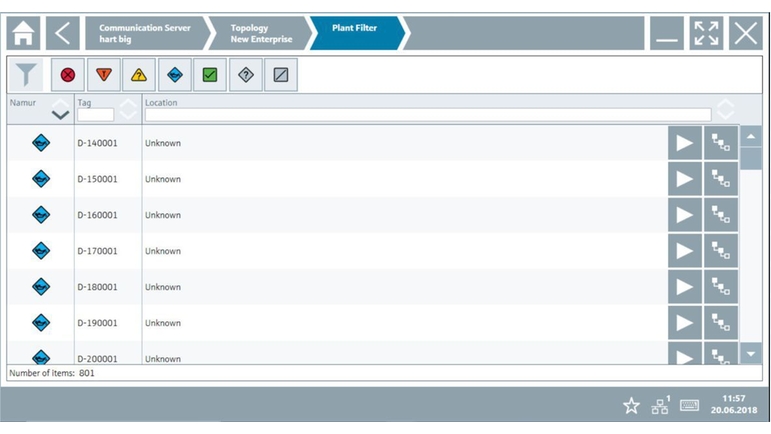
Task: Select tag D-190001
Action: click(97, 323)
